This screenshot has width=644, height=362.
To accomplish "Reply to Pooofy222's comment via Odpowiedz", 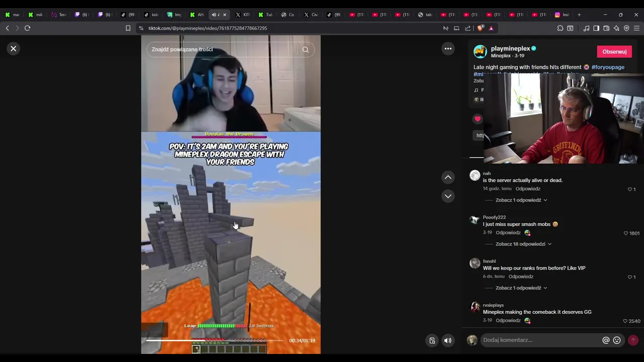I will pos(508,233).
